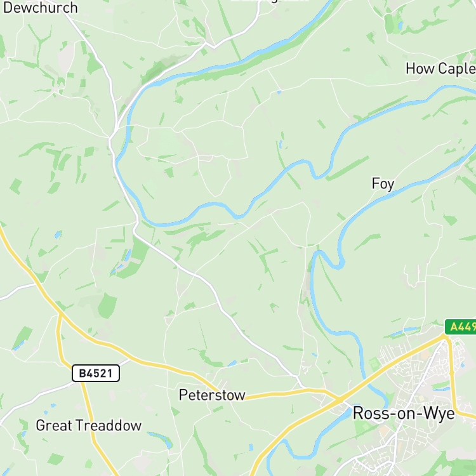Screen dimensions: 476x476
Task: Click the Great Treaddow label
Action: coord(89,426)
